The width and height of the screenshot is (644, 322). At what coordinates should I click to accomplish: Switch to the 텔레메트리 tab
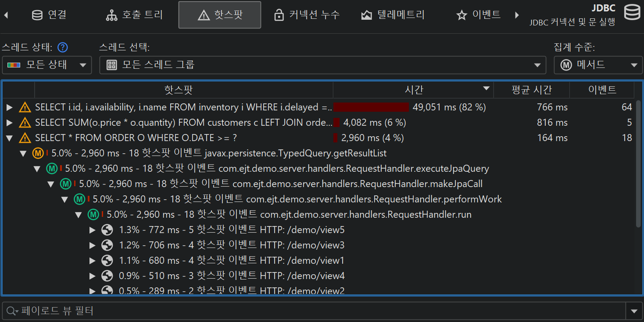coord(393,15)
